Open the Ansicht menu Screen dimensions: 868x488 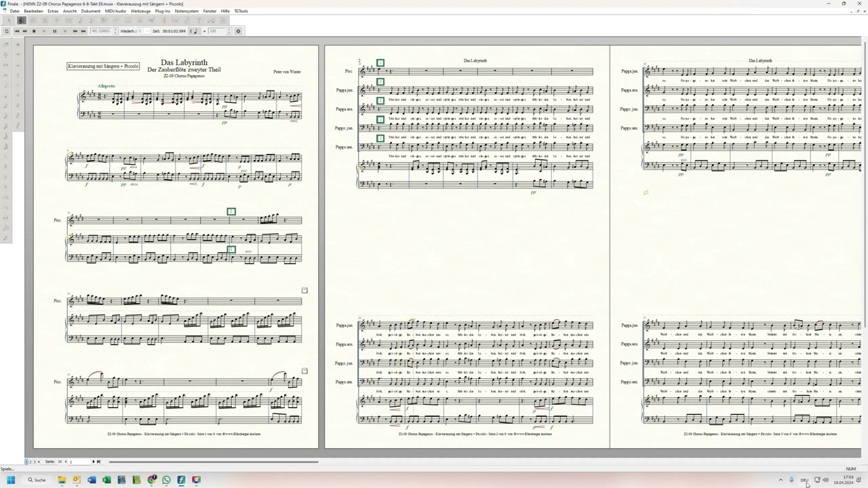(x=70, y=11)
